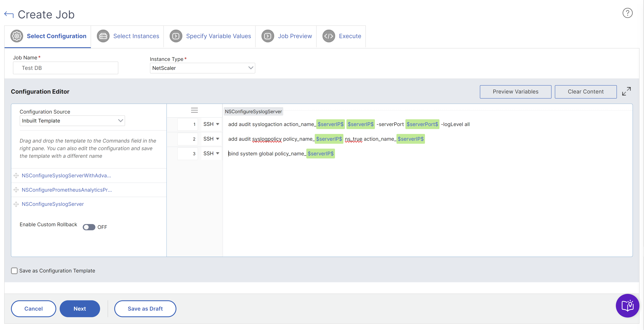Viewport: 644px width, 330px height.
Task: Click the Job Name input field
Action: (x=66, y=68)
